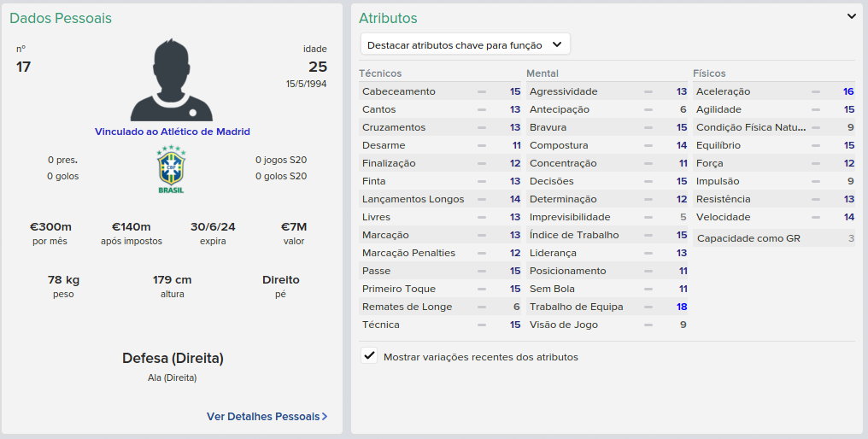Click the player silhouette portrait

172,79
